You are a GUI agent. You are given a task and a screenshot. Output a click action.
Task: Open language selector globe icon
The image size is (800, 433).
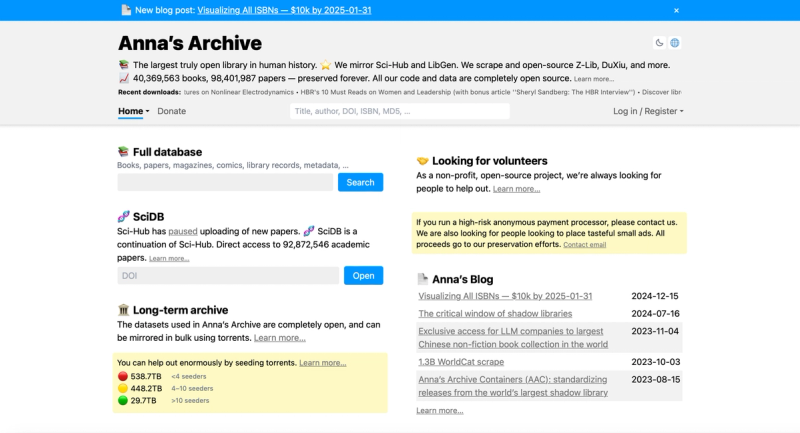[674, 43]
